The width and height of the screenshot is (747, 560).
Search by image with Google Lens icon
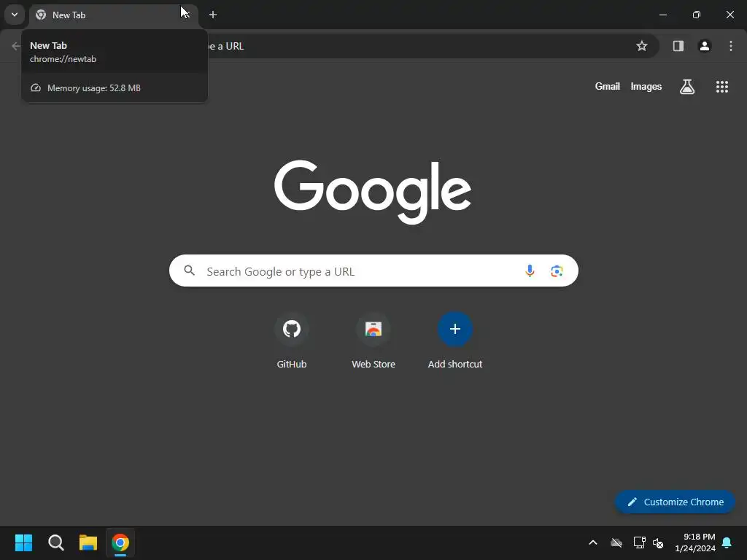tap(557, 271)
